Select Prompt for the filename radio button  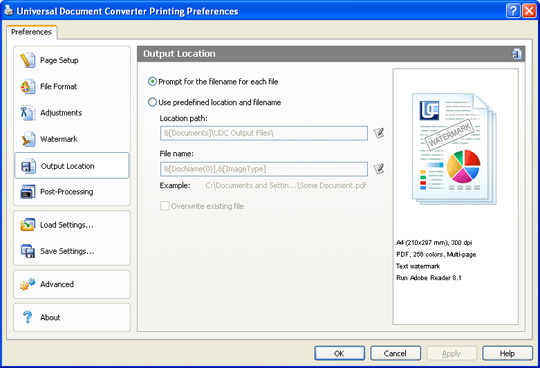point(152,82)
